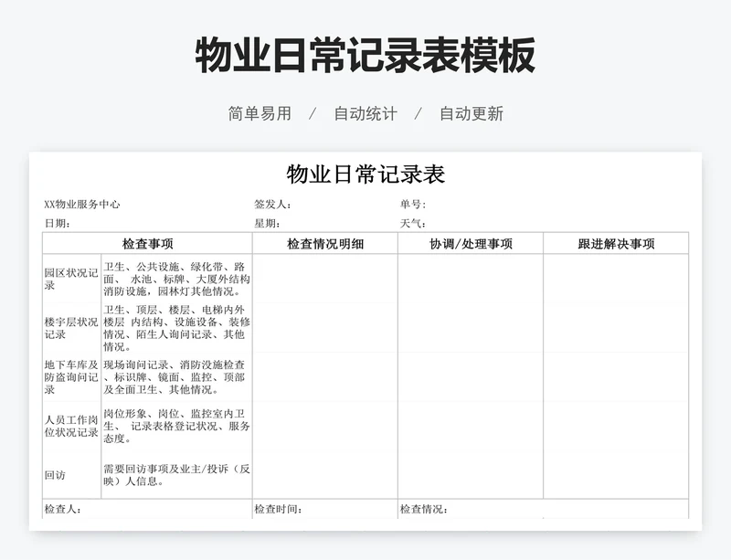Screen dimensions: 731x560
Task: Select the 检查事项 column header
Action: click(147, 244)
